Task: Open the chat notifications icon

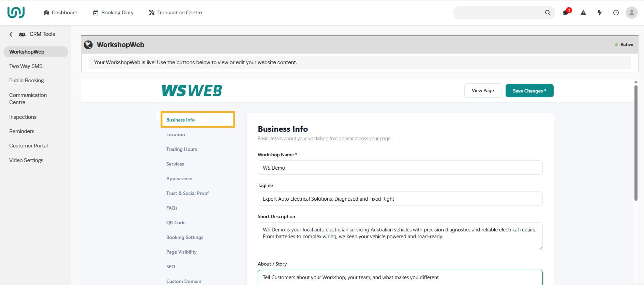Action: pos(566,12)
